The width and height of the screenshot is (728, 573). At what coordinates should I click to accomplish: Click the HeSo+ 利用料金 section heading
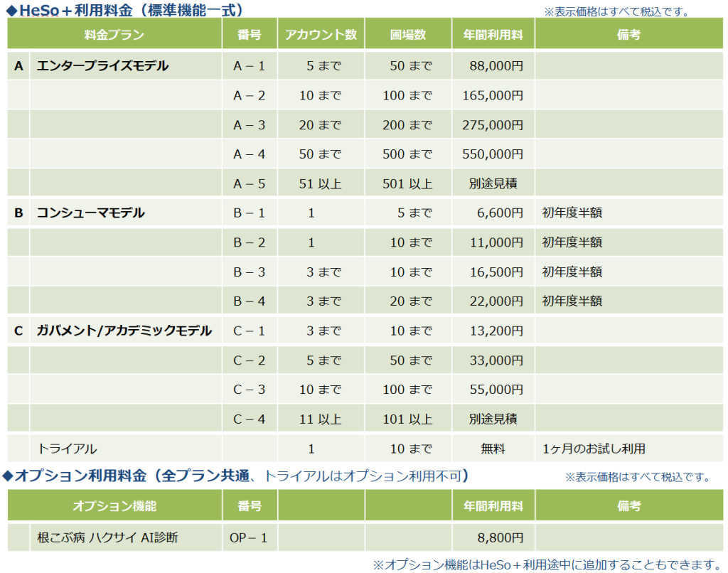click(x=125, y=10)
